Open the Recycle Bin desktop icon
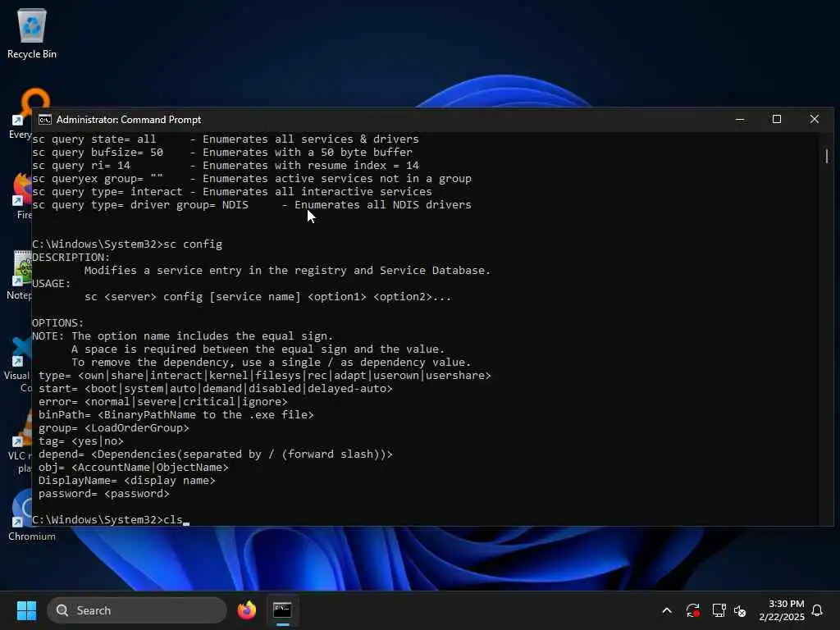The width and height of the screenshot is (840, 630). pyautogui.click(x=32, y=34)
